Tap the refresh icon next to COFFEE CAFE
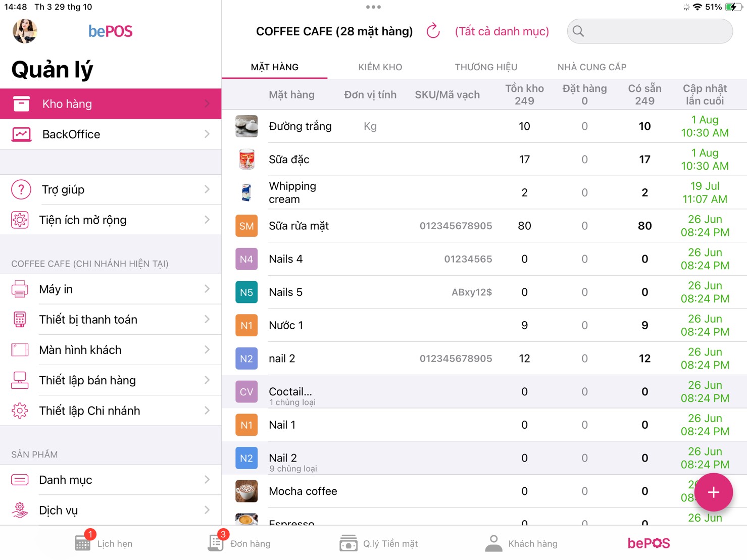The height and width of the screenshot is (560, 747). click(x=433, y=31)
